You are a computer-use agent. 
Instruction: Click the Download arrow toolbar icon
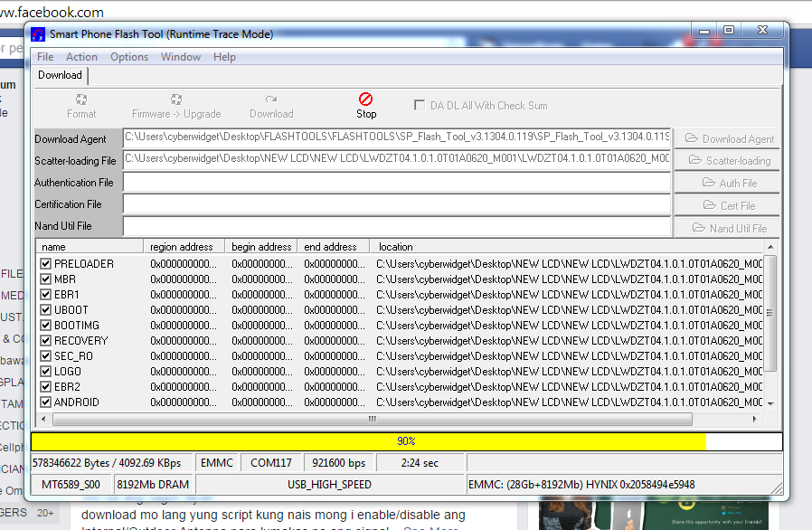coord(270,99)
